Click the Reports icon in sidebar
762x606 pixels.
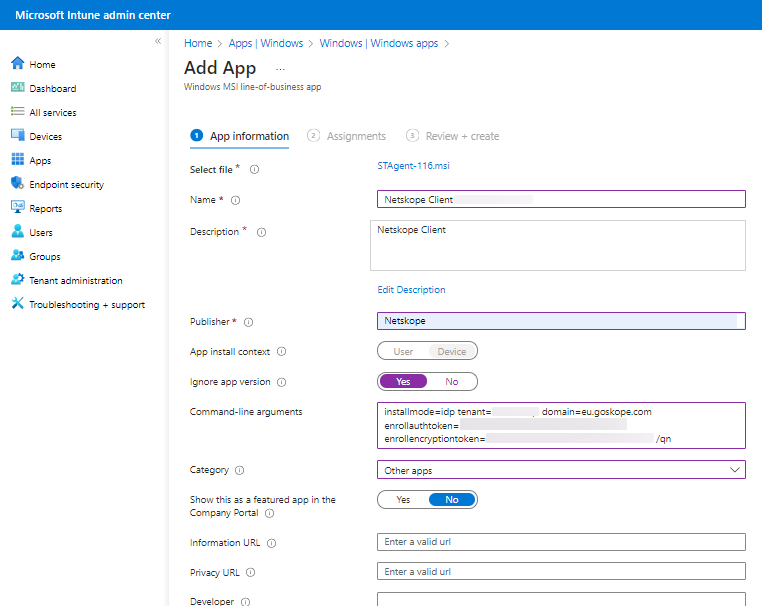point(17,208)
